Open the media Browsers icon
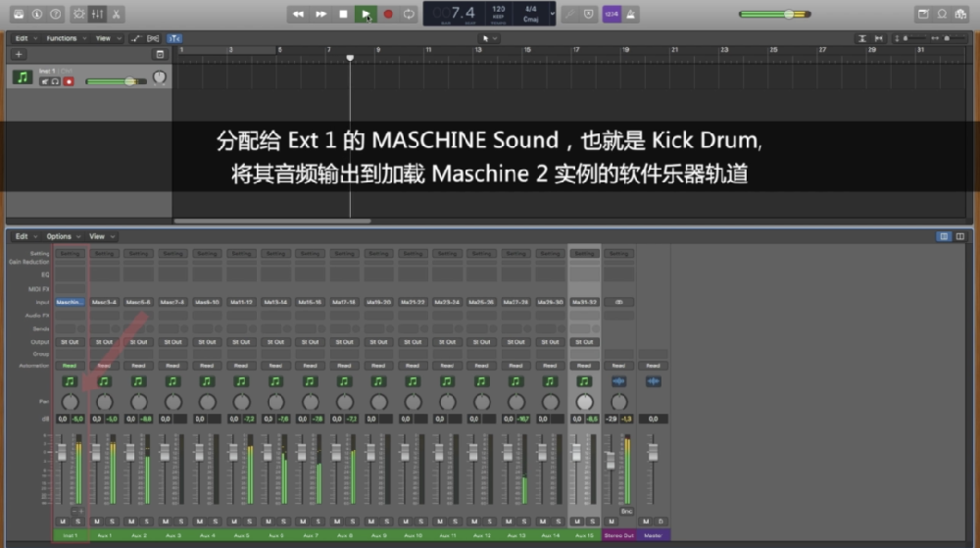Screen dimensions: 980x548 [960, 14]
